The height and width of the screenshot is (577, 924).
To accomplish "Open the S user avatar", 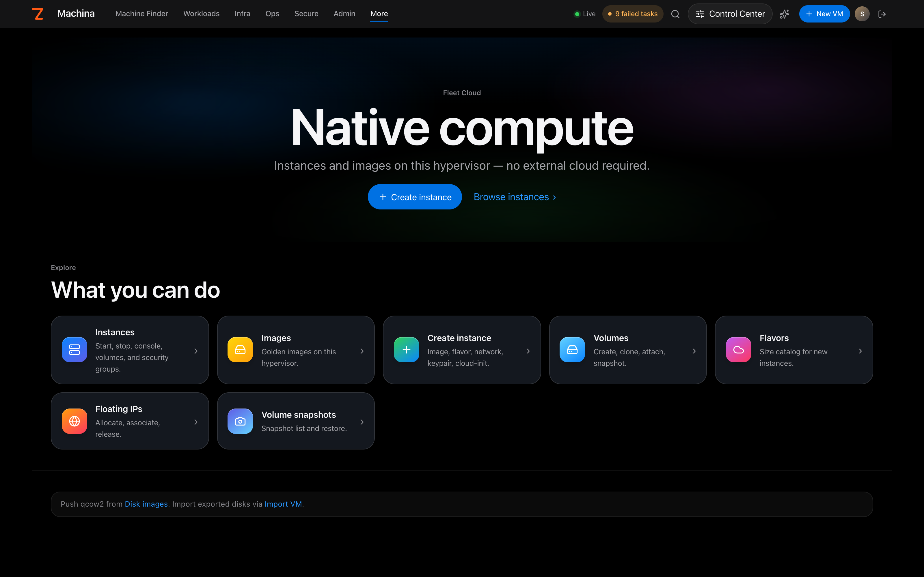I will click(x=862, y=14).
